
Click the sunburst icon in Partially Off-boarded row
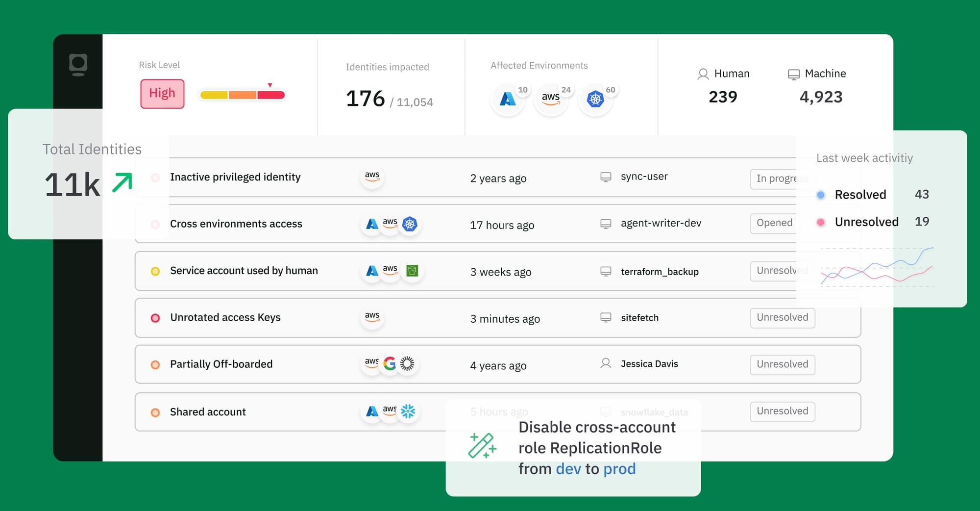click(407, 364)
